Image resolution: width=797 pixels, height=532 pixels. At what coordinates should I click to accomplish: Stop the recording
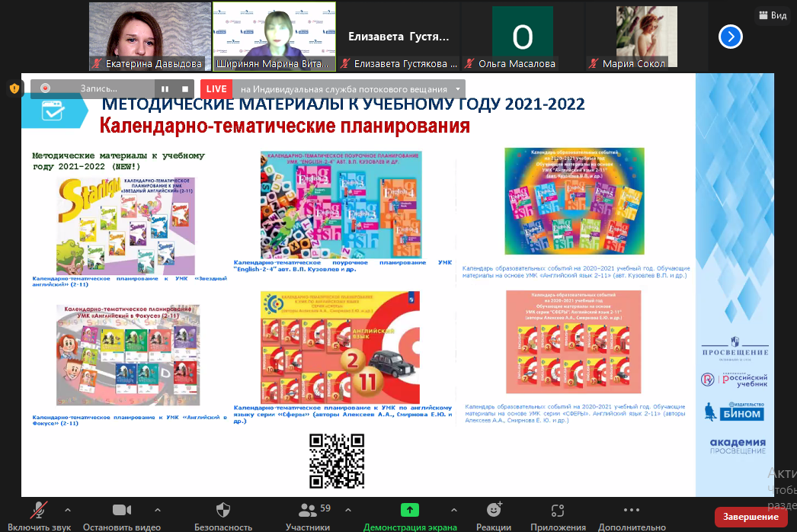coord(185,89)
